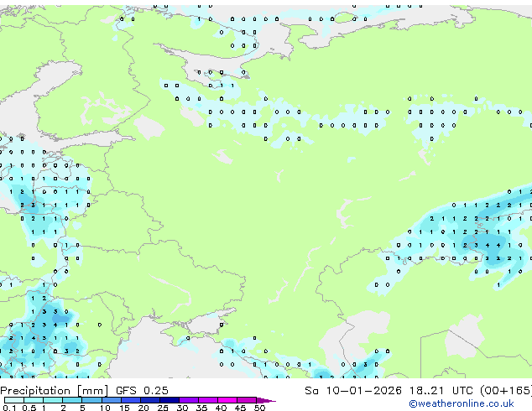Click the '45' legend scale label
The height and width of the screenshot is (411, 532).
coord(240,408)
